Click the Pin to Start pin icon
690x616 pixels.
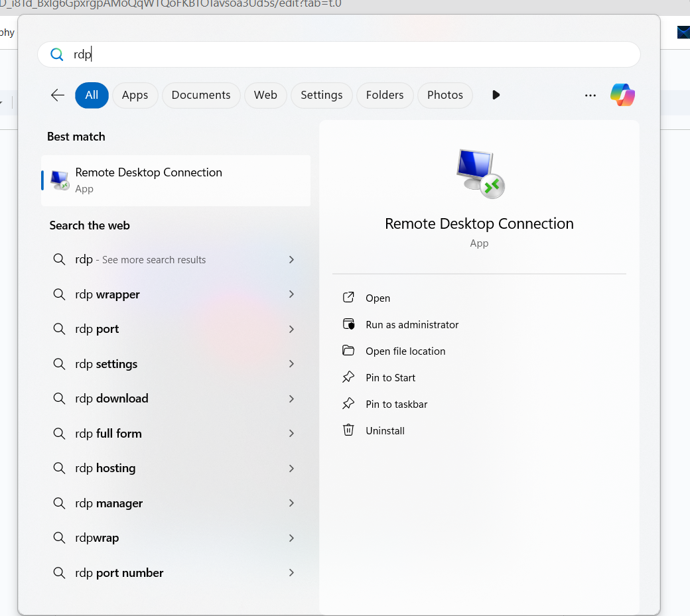click(348, 377)
